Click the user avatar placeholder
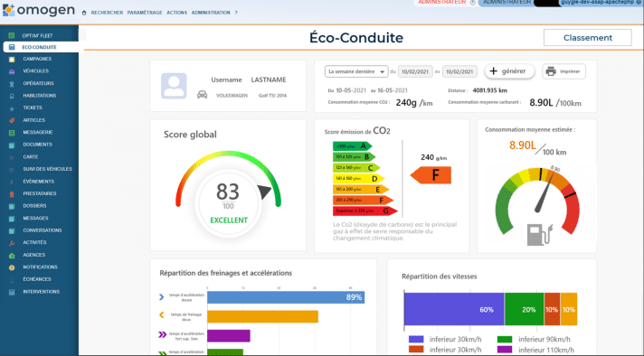This screenshot has width=644, height=356. click(x=174, y=86)
